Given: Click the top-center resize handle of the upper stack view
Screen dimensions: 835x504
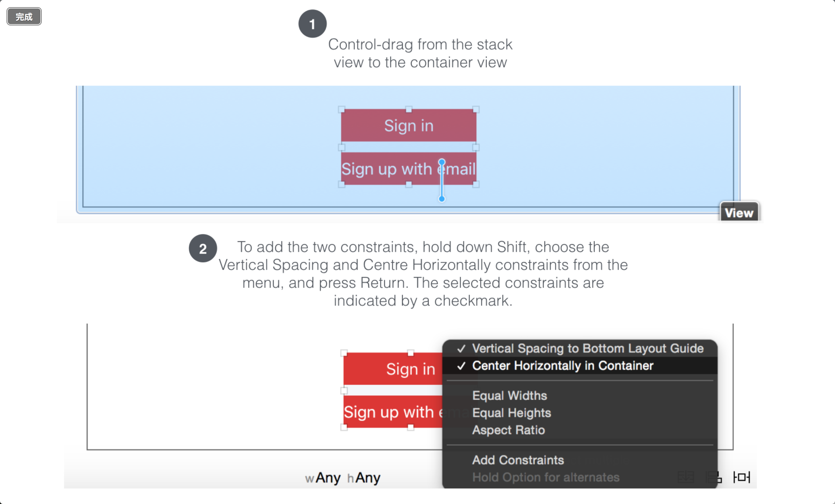Looking at the screenshot, I should [409, 110].
